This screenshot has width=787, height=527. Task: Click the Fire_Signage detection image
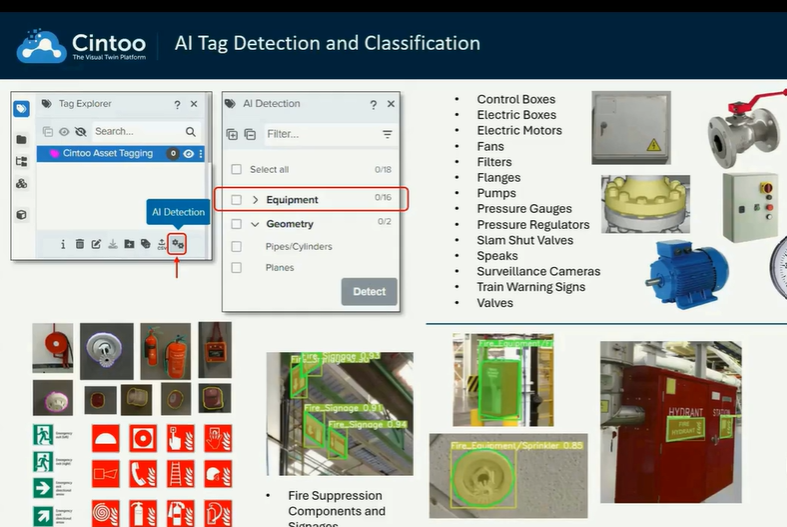340,414
